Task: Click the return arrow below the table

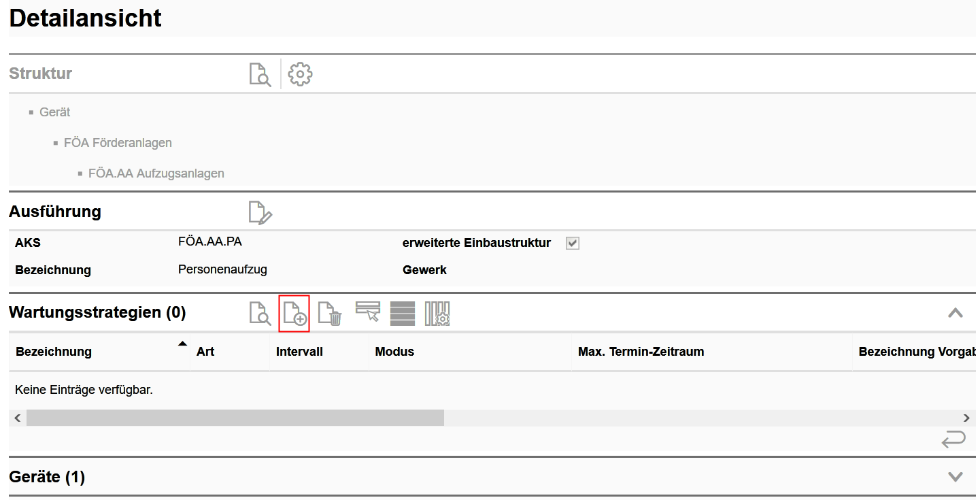Action: click(953, 440)
